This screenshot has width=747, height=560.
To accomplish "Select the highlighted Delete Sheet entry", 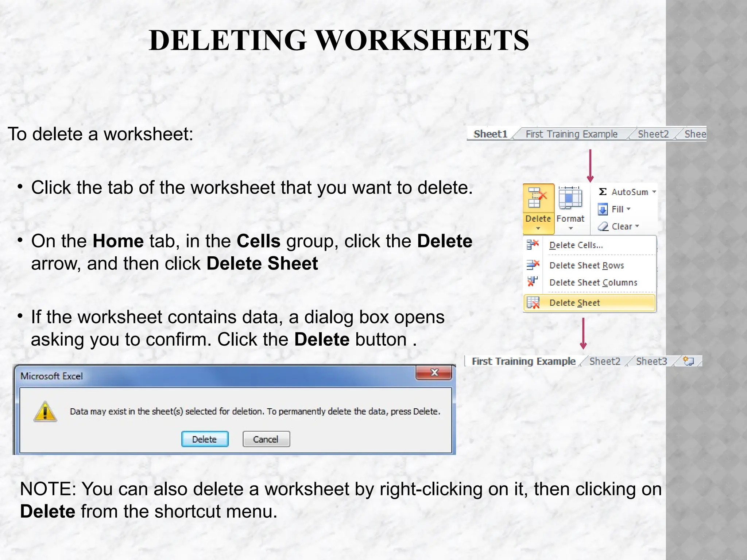I will pyautogui.click(x=590, y=303).
